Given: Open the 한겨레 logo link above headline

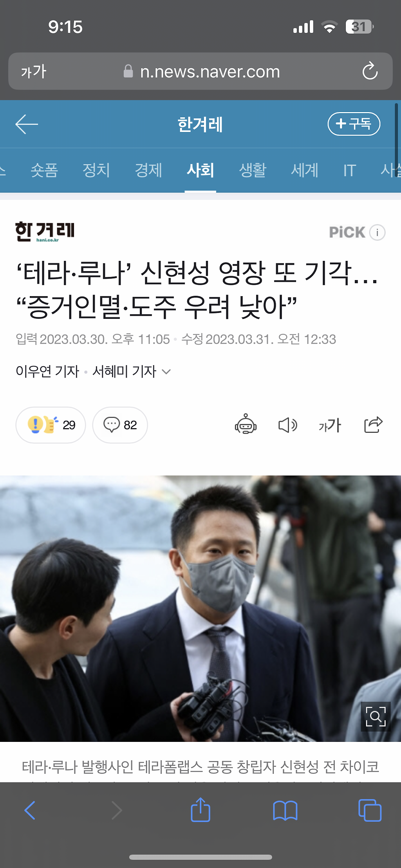Looking at the screenshot, I should 45,231.
